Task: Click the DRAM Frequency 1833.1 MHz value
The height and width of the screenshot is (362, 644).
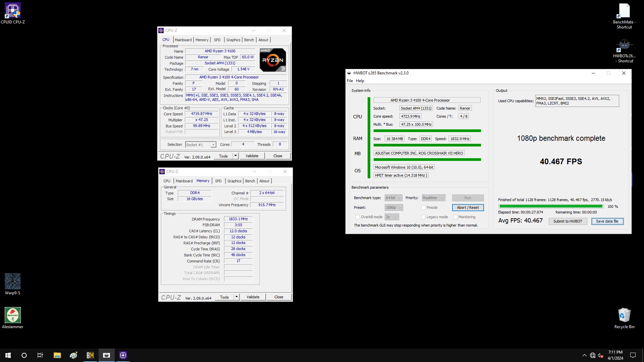Action: 238,219
